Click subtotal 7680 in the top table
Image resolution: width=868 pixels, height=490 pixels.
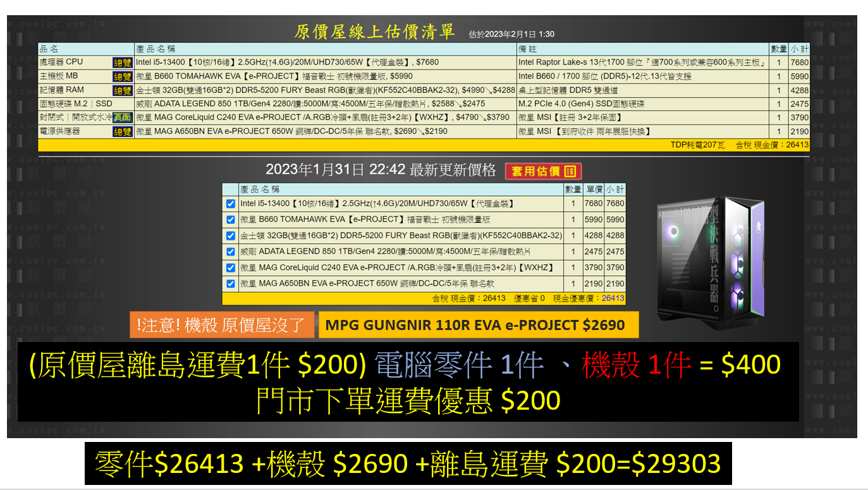coord(800,63)
